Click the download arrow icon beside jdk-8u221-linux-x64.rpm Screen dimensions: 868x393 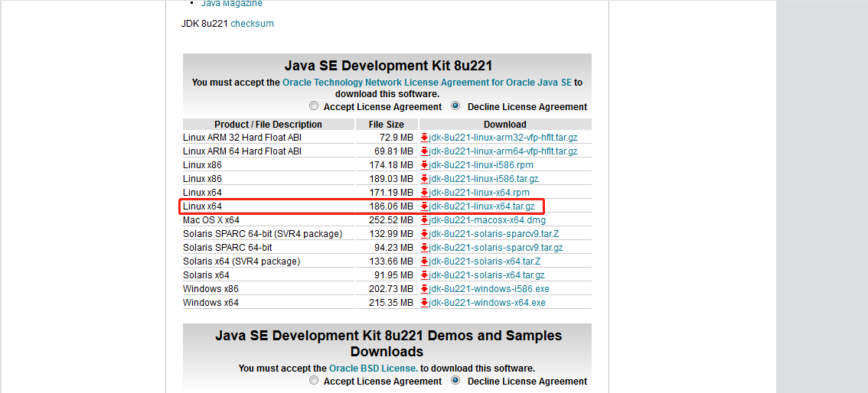pos(425,193)
